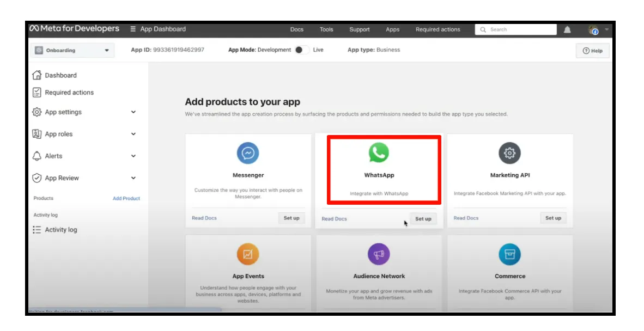Click the App settings gear icon
Image resolution: width=644 pixels, height=331 pixels.
click(x=37, y=112)
